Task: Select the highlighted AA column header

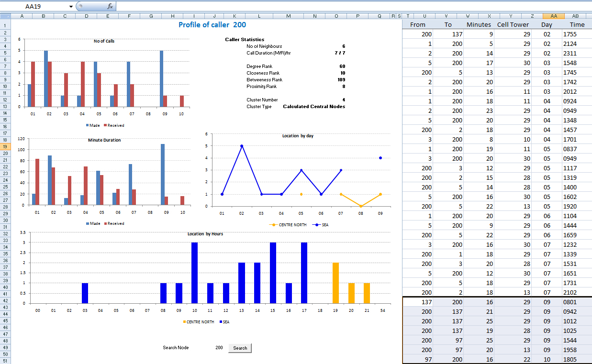Action: pos(554,16)
